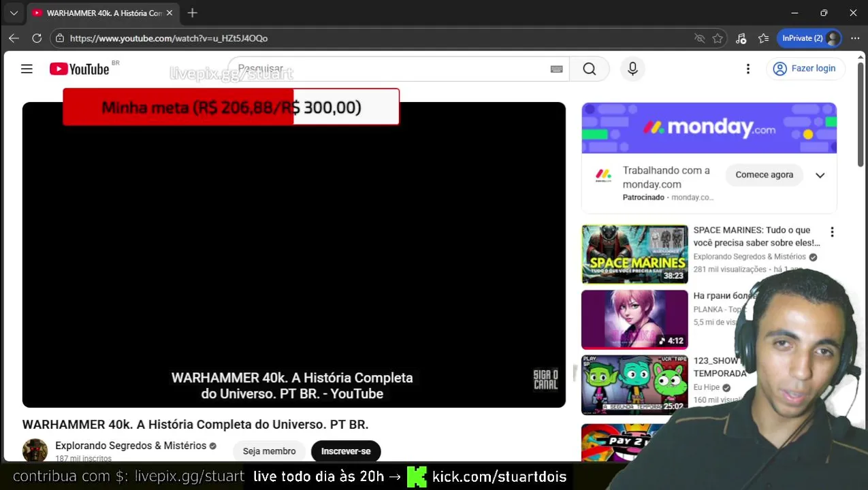Image resolution: width=868 pixels, height=490 pixels.
Task: Open the Teen Titans 25:02 video thumbnail
Action: point(634,385)
